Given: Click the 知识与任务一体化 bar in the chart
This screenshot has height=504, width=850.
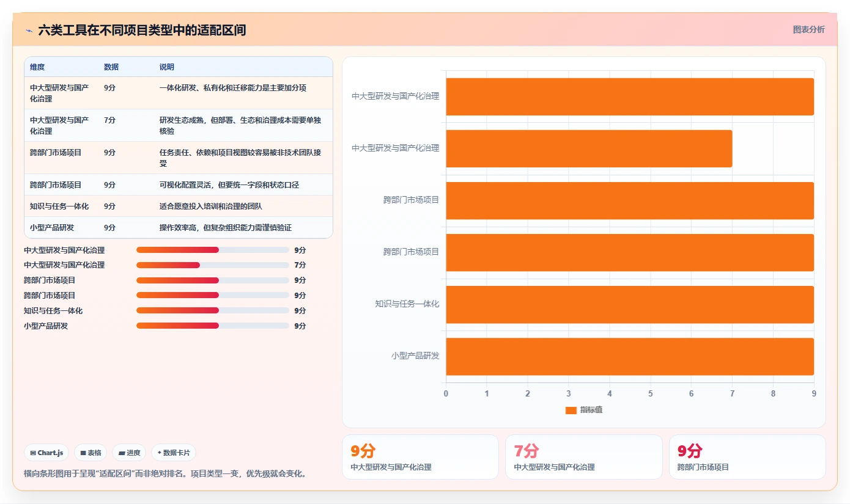Looking at the screenshot, I should coord(630,304).
